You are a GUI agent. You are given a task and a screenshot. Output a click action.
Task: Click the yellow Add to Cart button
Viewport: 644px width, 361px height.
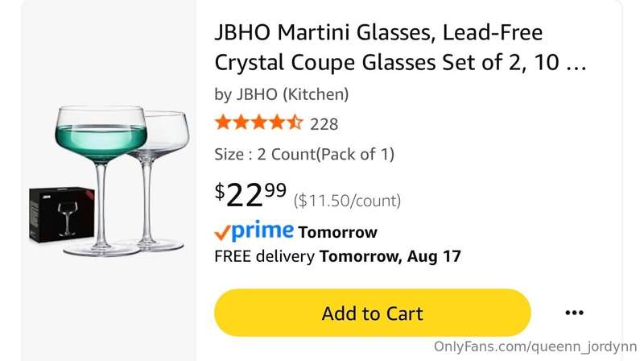373,313
